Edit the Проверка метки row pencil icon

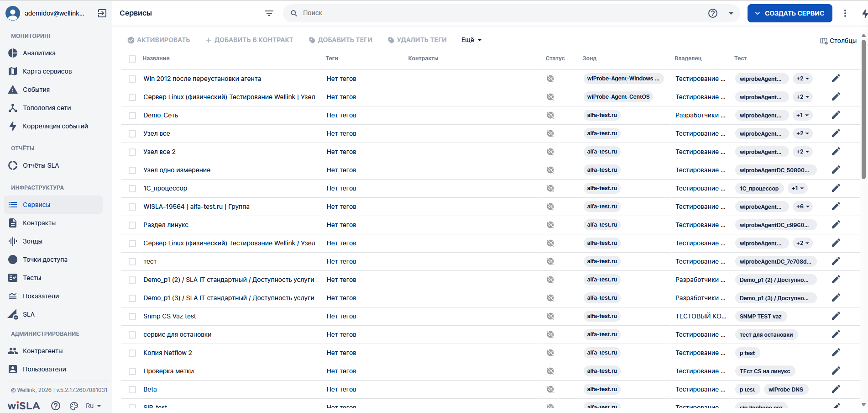pos(836,371)
